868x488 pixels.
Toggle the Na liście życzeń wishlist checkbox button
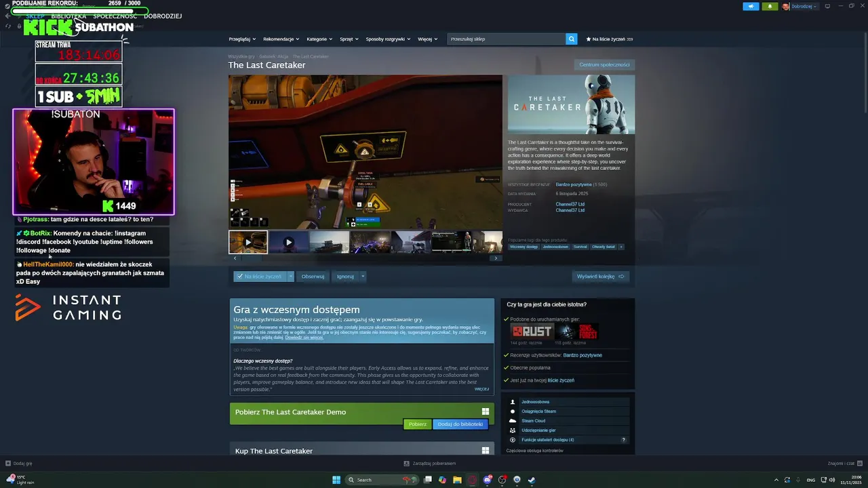[260, 277]
